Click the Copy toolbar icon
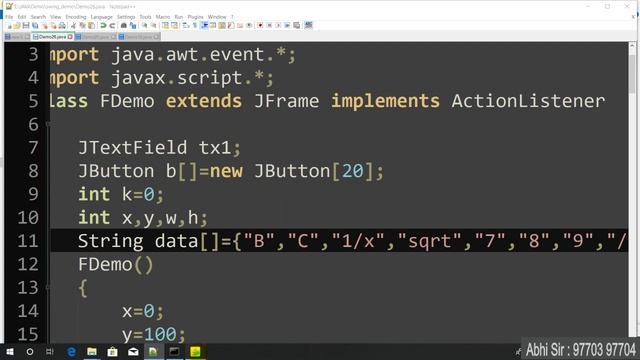640x360 pixels. pos(82,26)
